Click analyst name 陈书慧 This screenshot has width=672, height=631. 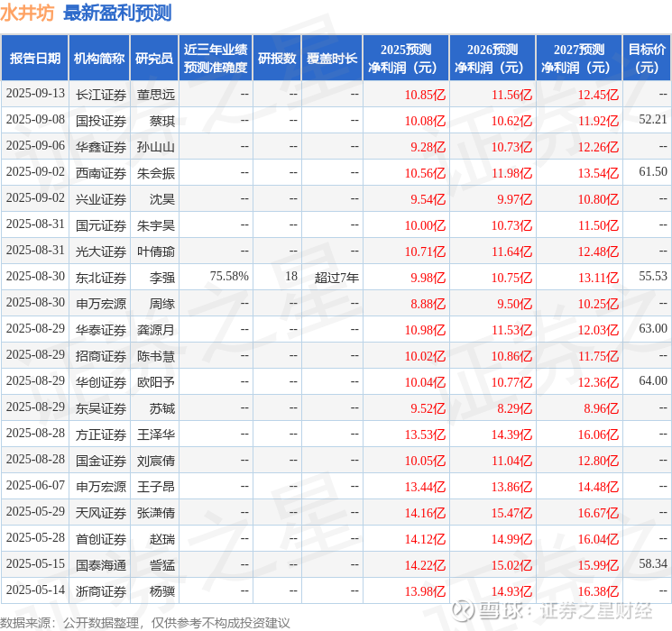click(x=155, y=356)
